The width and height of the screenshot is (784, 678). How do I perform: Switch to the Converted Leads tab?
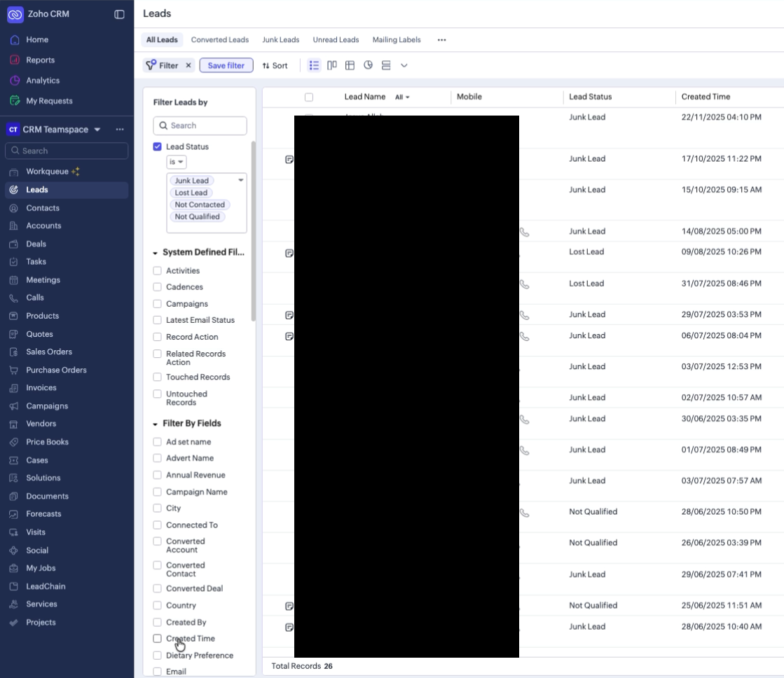pyautogui.click(x=220, y=40)
